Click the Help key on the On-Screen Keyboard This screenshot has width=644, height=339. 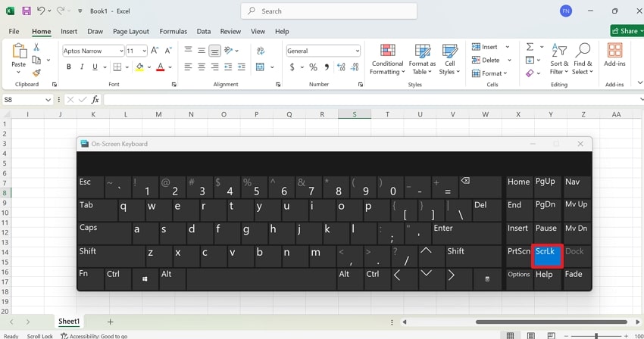point(547,278)
